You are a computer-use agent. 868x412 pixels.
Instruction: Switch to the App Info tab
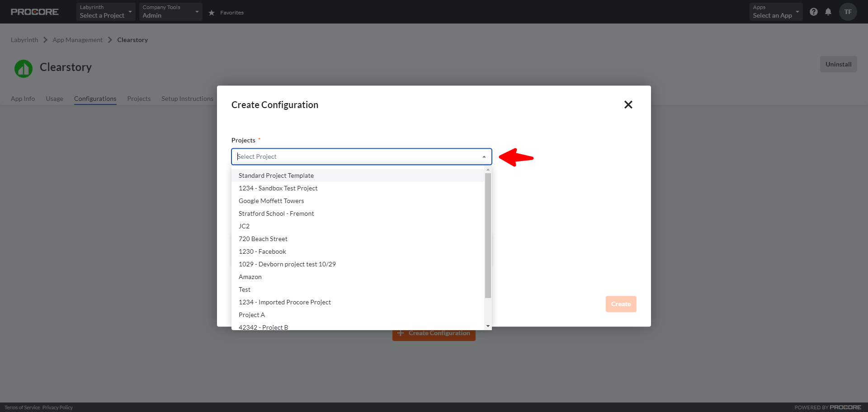[x=23, y=99]
